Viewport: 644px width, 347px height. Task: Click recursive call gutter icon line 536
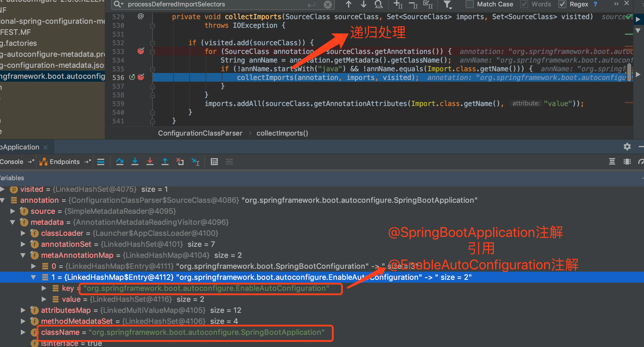(x=132, y=77)
